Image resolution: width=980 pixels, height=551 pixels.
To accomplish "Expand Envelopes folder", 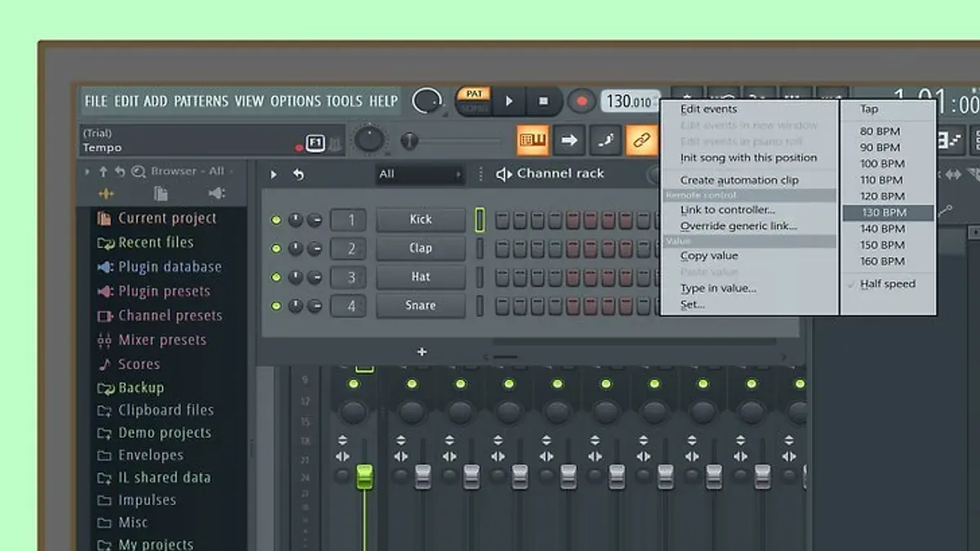I will [140, 455].
